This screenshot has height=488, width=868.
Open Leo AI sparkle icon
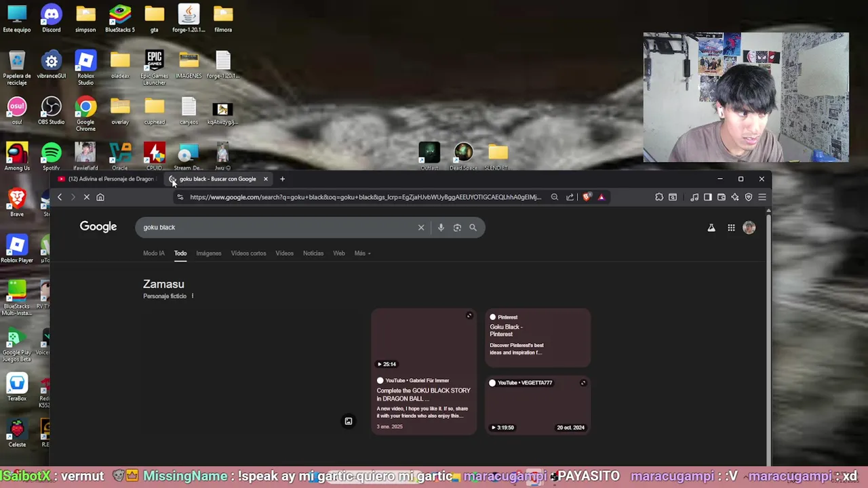(735, 197)
